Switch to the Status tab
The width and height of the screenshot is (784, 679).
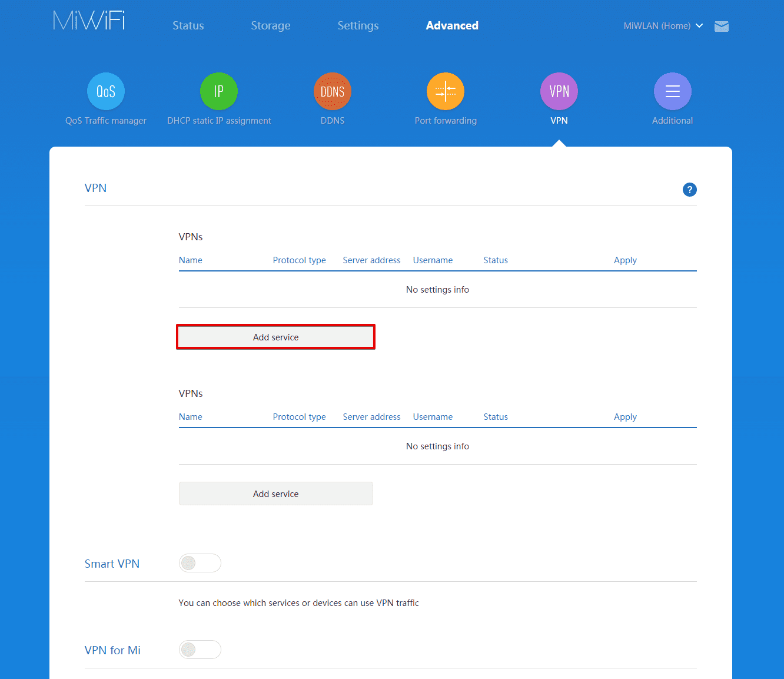coord(188,26)
